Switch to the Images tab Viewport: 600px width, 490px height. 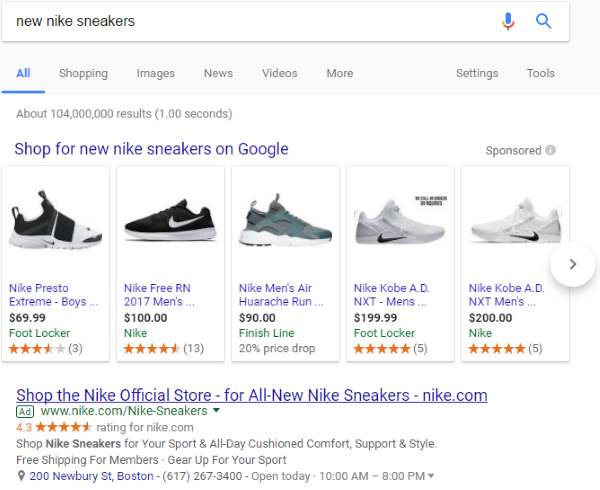coord(155,73)
